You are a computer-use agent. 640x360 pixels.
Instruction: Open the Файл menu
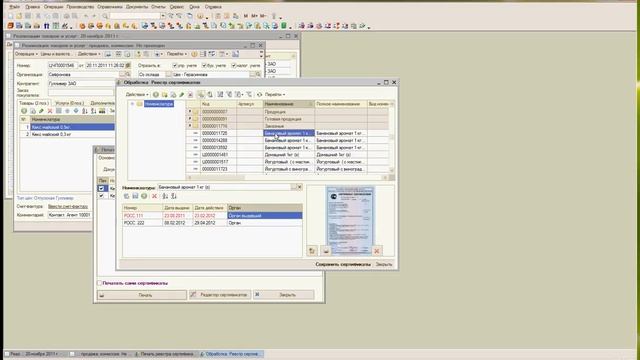pos(14,7)
